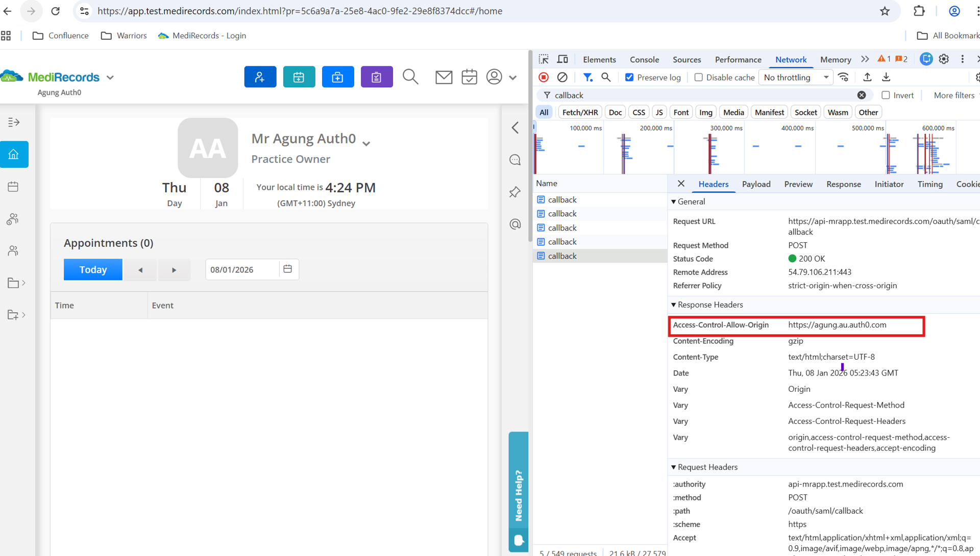
Task: Select the Fetch/XHR filter button
Action: 580,112
